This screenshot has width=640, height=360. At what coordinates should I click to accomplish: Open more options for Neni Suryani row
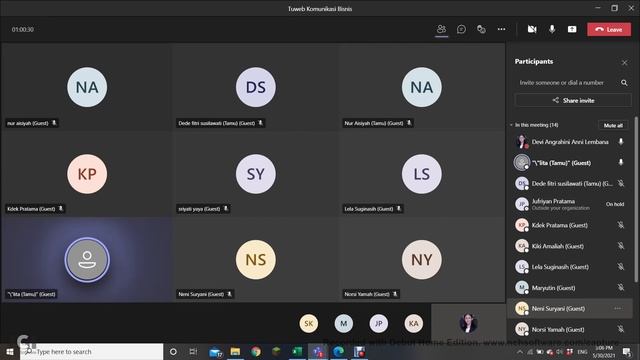[618, 308]
